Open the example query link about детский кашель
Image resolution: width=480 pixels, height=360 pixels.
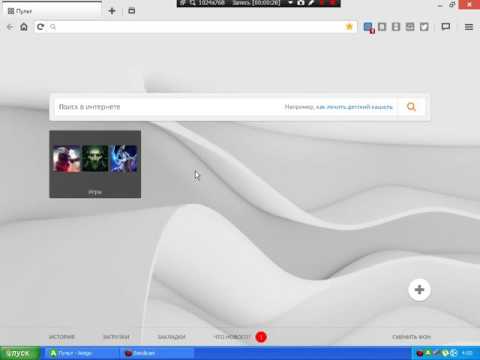click(354, 107)
